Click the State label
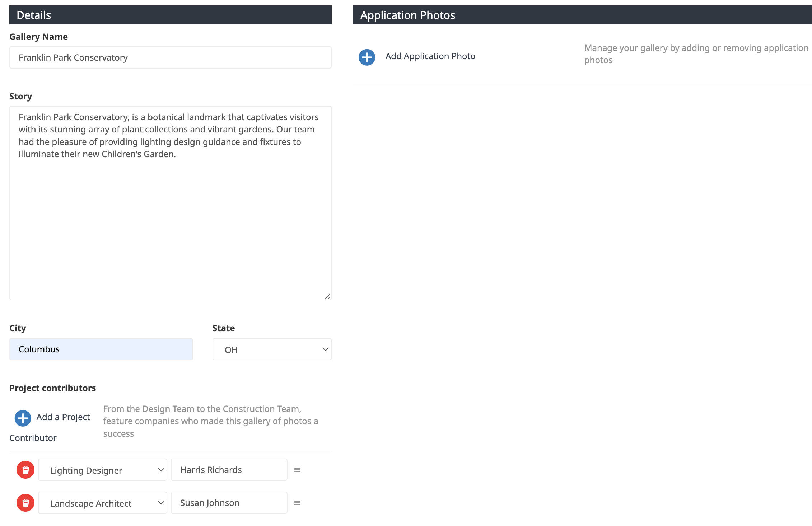The width and height of the screenshot is (812, 526). 223,328
